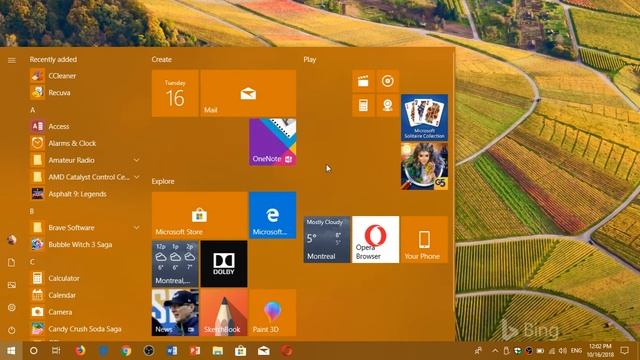Click the Play group header
Image resolution: width=640 pixels, height=360 pixels.
click(x=310, y=60)
